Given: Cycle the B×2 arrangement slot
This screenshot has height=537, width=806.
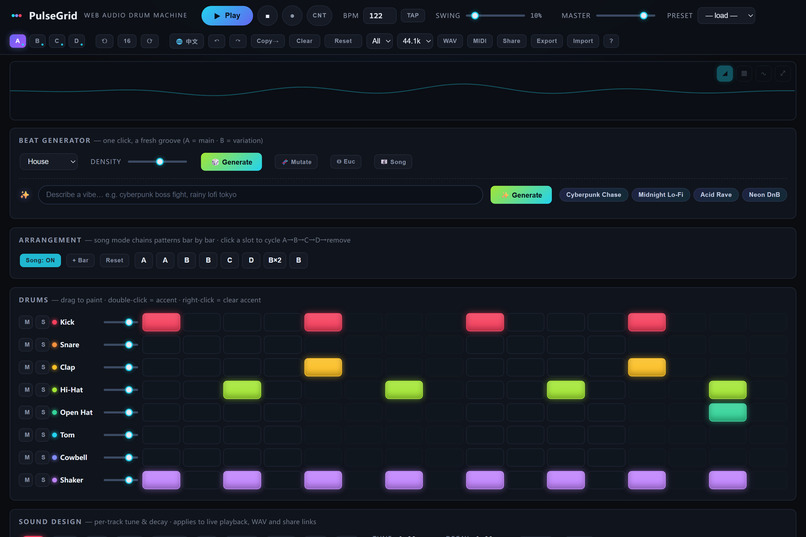Looking at the screenshot, I should pos(275,260).
